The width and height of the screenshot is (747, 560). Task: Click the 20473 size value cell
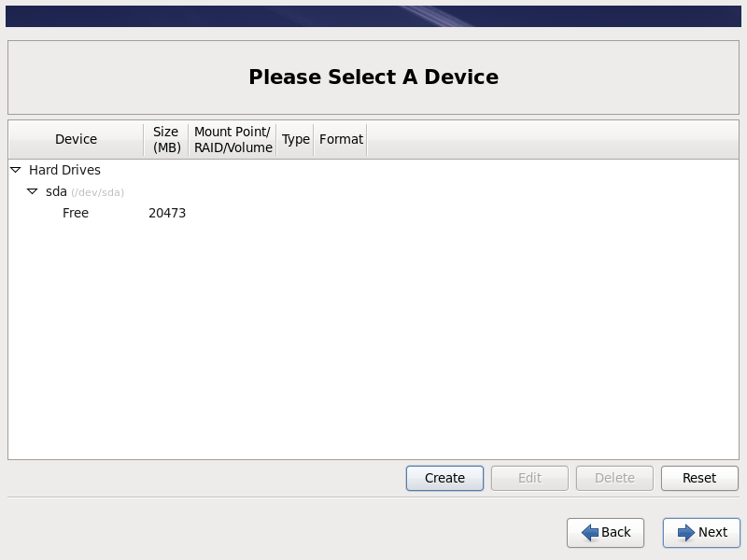(x=167, y=213)
